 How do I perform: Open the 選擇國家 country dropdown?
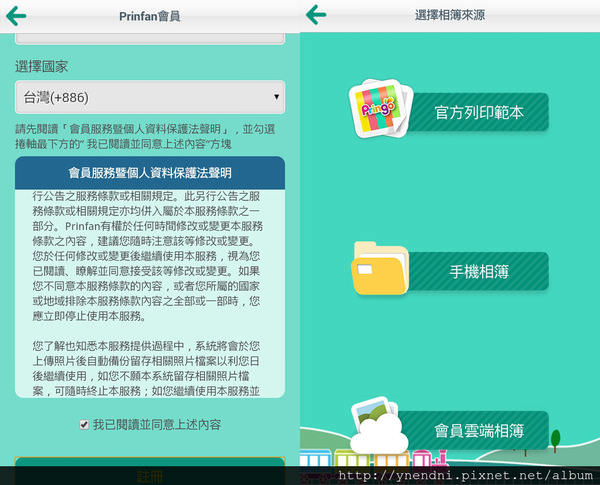click(x=150, y=97)
